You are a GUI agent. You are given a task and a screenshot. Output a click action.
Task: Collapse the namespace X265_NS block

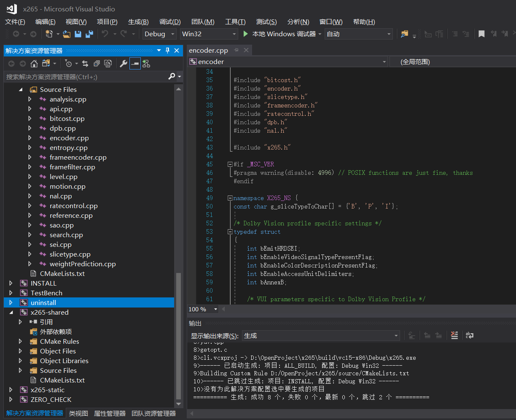[x=230, y=198]
